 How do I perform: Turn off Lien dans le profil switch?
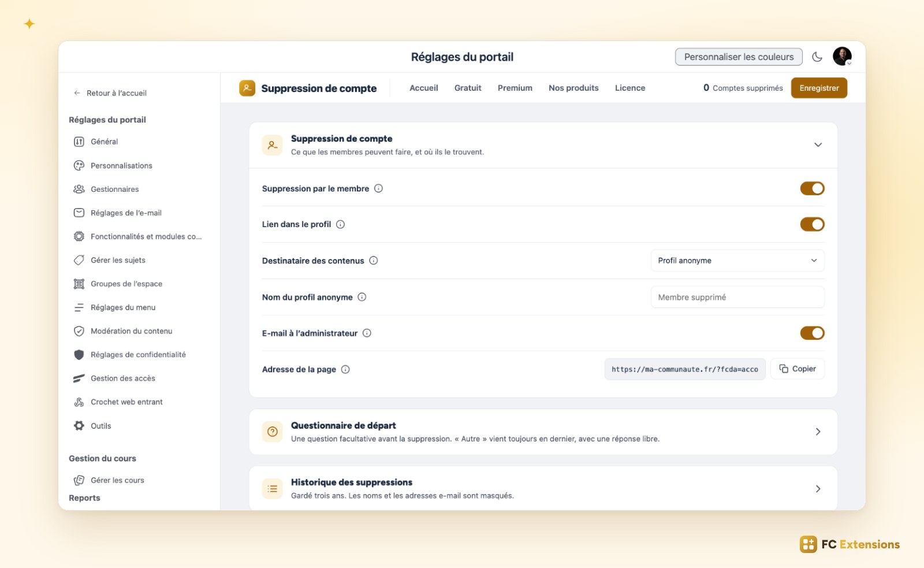pyautogui.click(x=812, y=224)
